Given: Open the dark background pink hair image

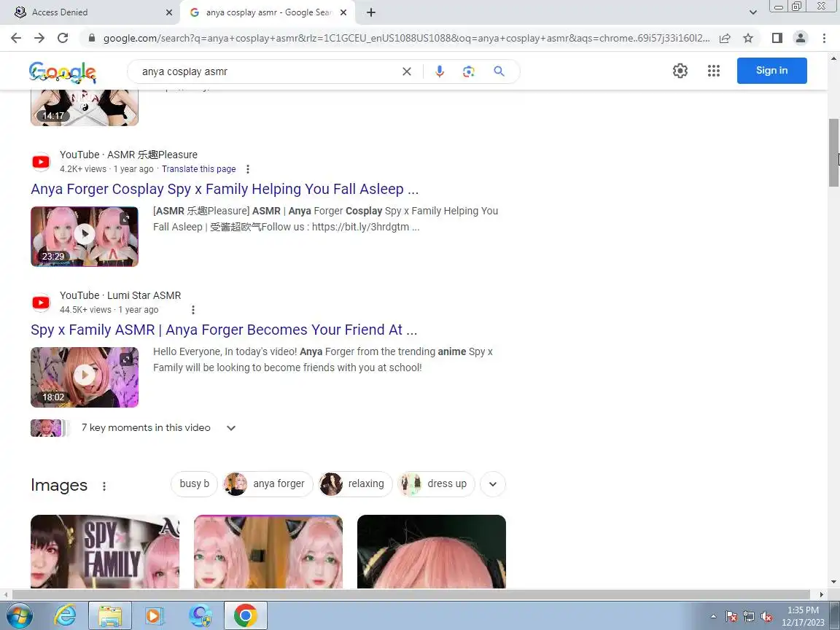Looking at the screenshot, I should click(x=431, y=551).
